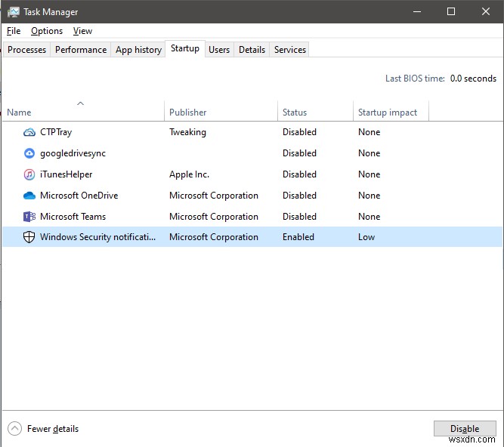
Task: Switch to the Performance tab
Action: click(81, 50)
